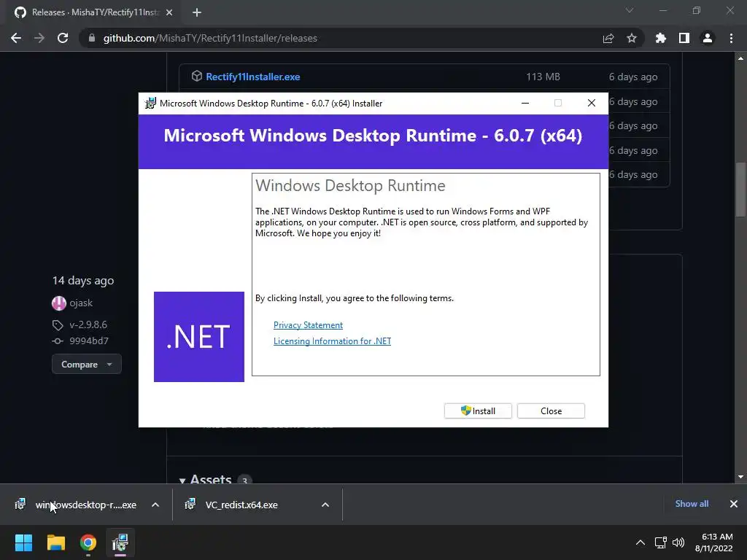This screenshot has height=560, width=747.
Task: Open the Privacy Statement link
Action: tap(308, 324)
